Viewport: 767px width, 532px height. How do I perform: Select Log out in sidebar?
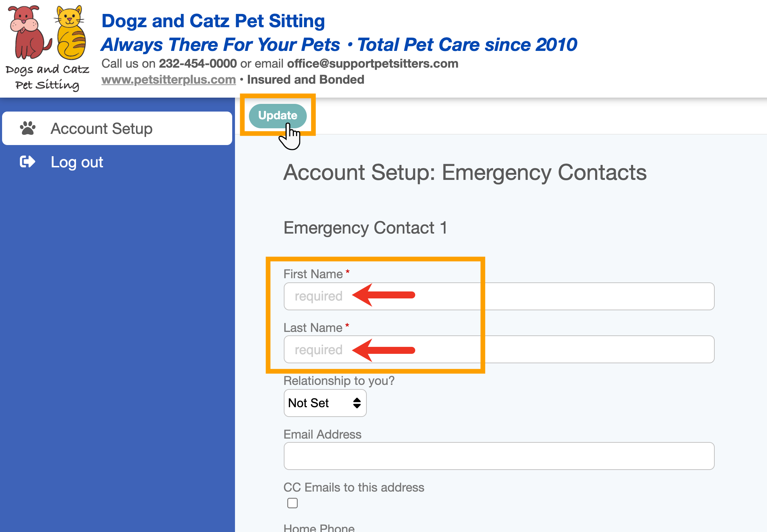coord(77,162)
